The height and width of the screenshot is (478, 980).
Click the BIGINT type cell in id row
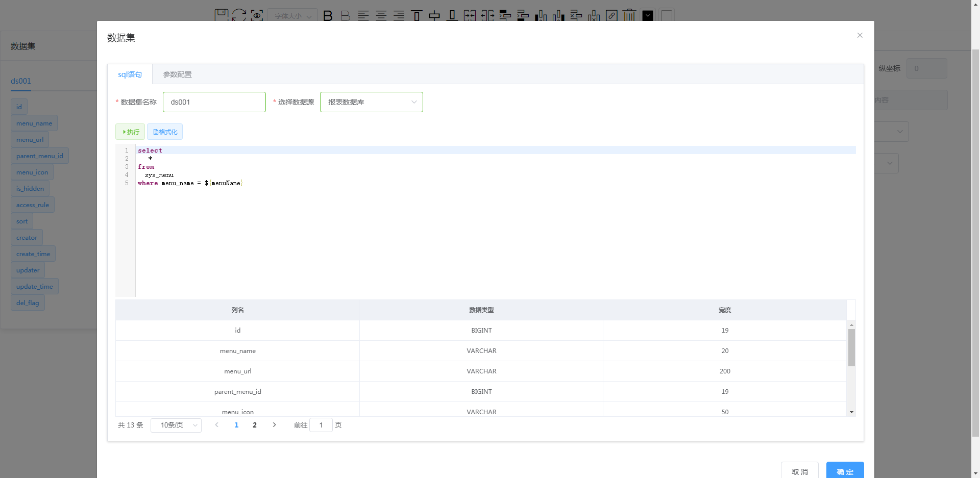[x=481, y=331]
